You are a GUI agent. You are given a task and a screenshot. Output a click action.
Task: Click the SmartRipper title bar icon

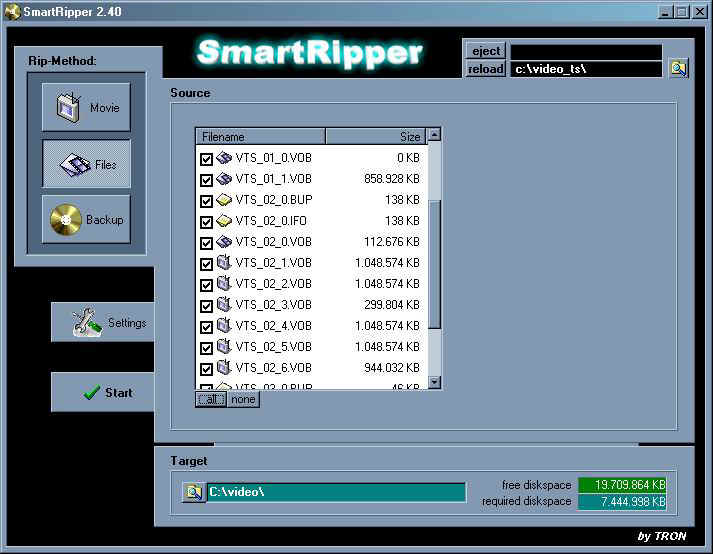pos(12,12)
